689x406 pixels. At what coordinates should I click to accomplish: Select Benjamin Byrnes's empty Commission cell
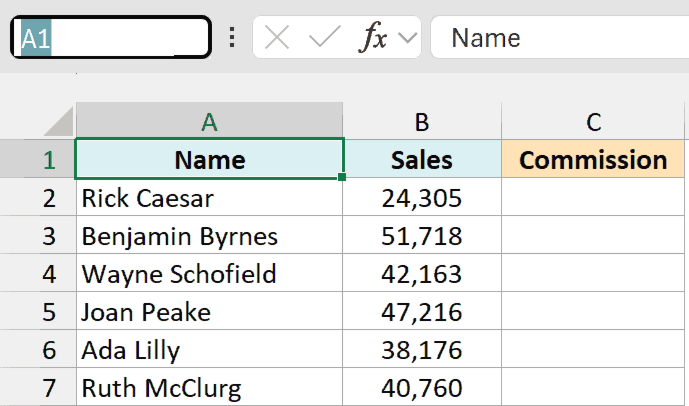pos(593,235)
